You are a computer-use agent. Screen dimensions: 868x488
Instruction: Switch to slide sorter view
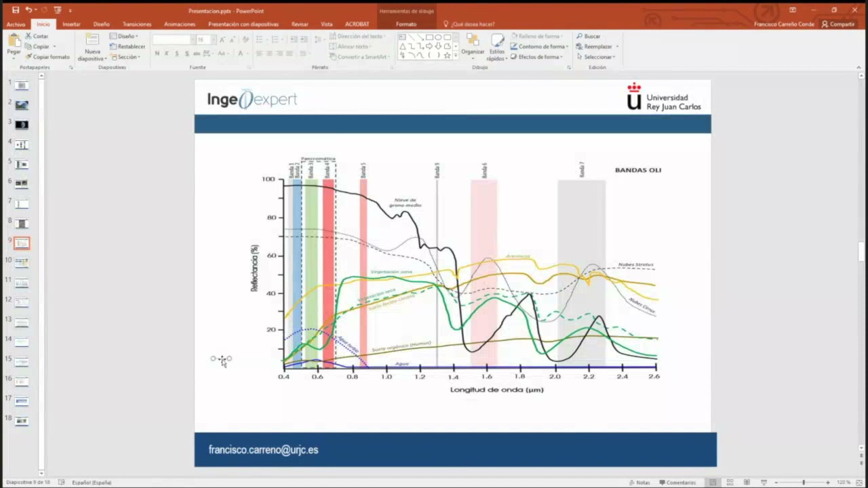(730, 483)
